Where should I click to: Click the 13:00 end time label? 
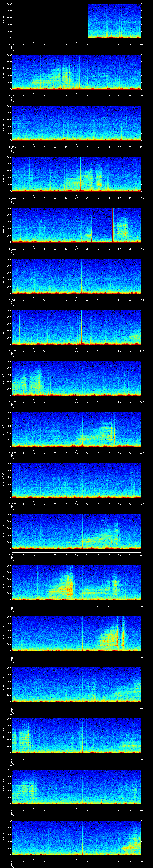[141, 198]
